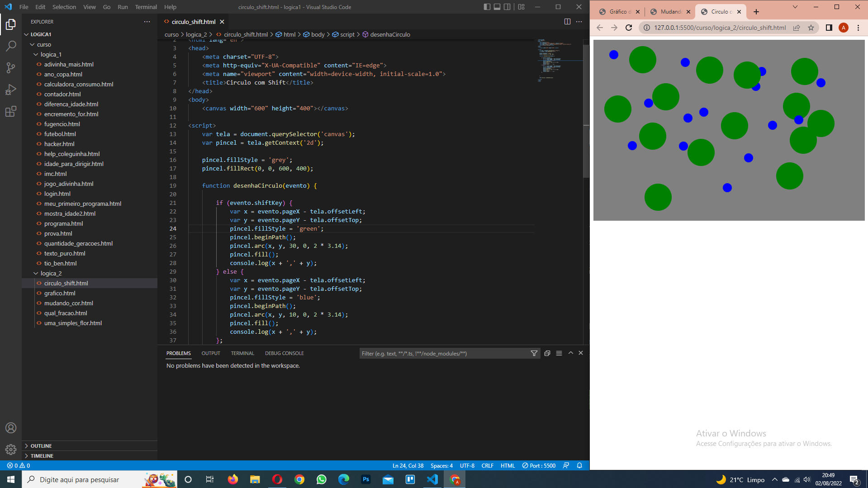This screenshot has height=488, width=868.
Task: Open a new Chrome tab
Action: pyautogui.click(x=756, y=12)
